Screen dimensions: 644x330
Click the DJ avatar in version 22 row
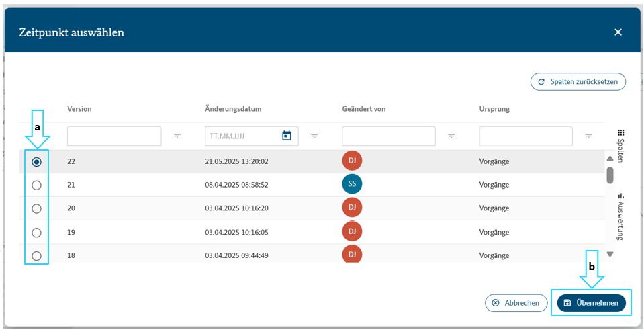pos(352,161)
